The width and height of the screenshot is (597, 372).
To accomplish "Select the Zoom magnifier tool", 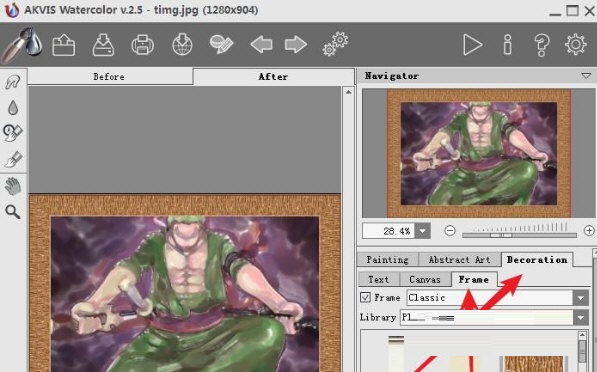I will 13,212.
